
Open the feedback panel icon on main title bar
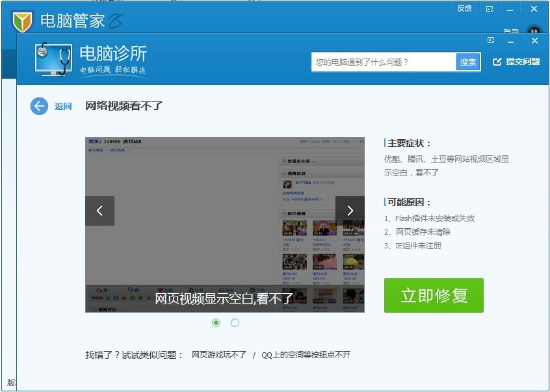(490, 9)
